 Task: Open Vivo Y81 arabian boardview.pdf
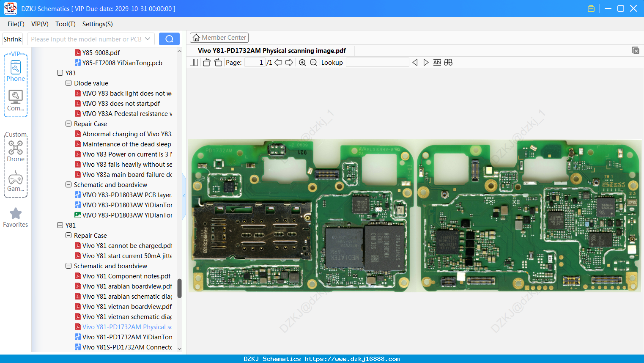(123, 286)
